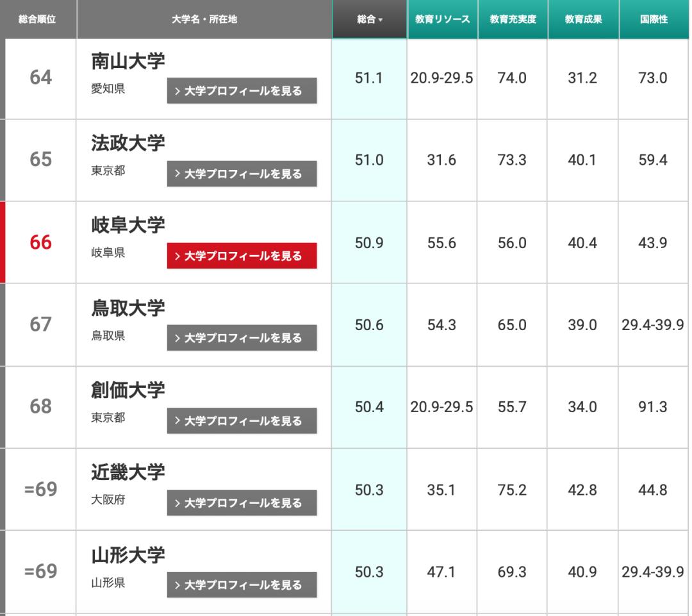Screen dimensions: 692x616
Task: Click 山形大学 overall score 50.3
Action: 369,572
